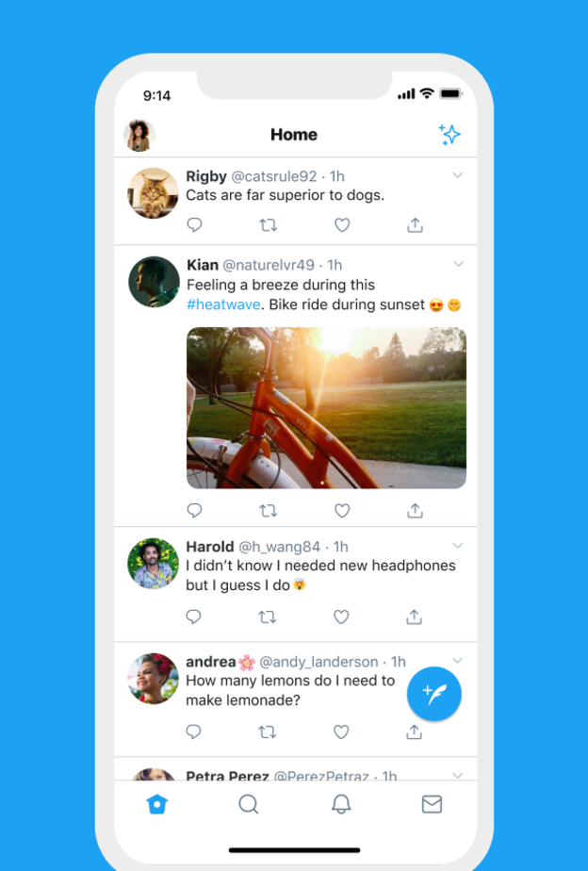Open dropdown chevron on Kian's tweet

tap(458, 264)
